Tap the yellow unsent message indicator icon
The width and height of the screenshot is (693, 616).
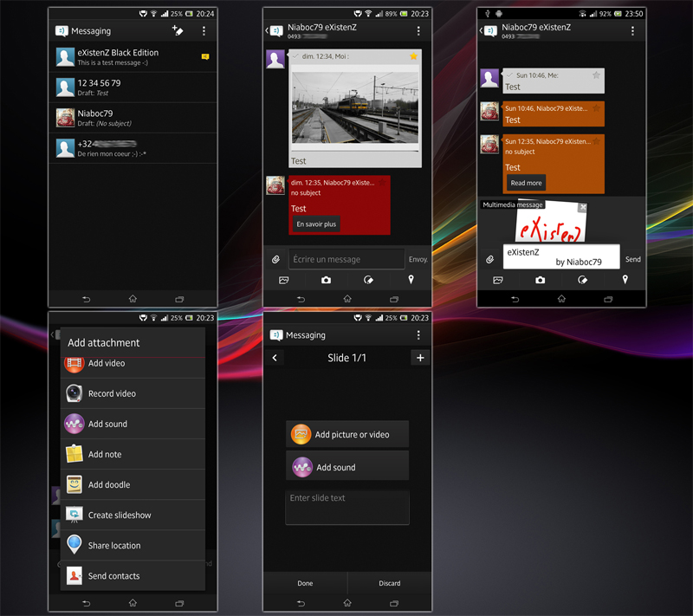pos(205,56)
